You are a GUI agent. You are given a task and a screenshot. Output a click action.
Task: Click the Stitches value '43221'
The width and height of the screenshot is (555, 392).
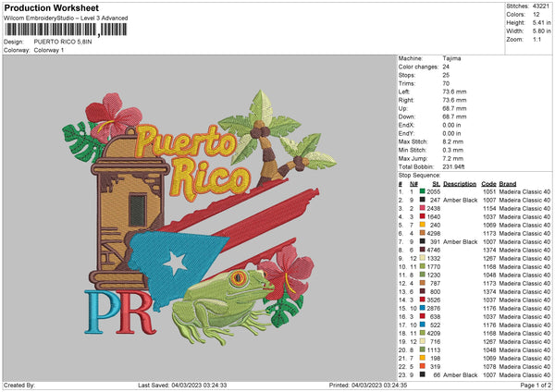[541, 6]
